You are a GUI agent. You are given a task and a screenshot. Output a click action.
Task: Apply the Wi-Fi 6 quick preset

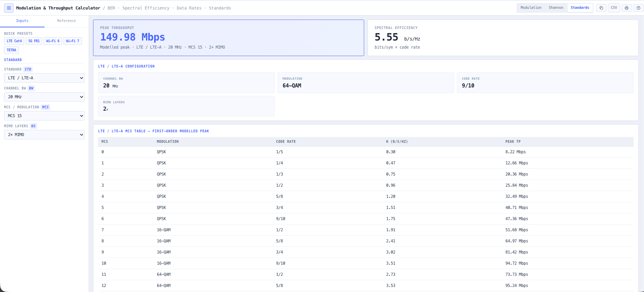point(53,41)
